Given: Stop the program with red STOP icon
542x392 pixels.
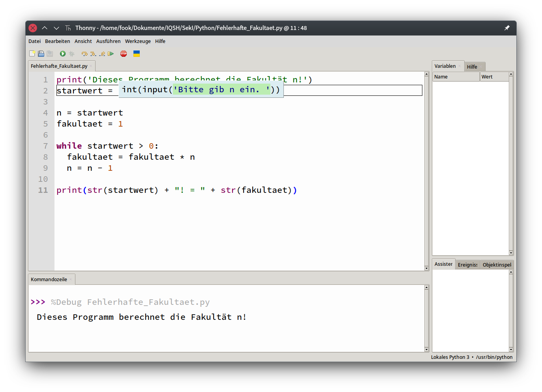Looking at the screenshot, I should [x=124, y=54].
